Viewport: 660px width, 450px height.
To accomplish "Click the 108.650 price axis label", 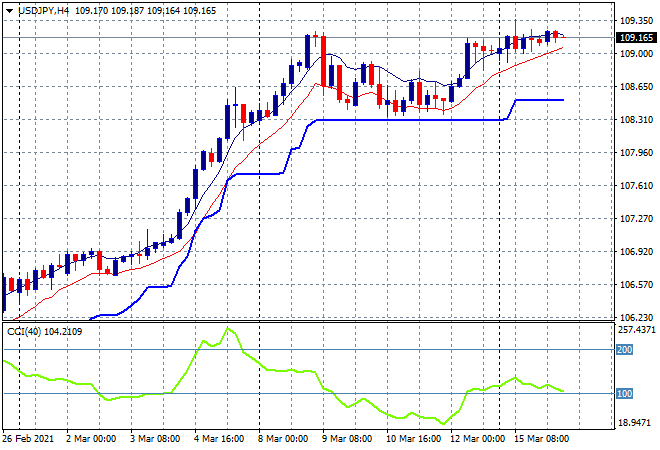I will (636, 86).
